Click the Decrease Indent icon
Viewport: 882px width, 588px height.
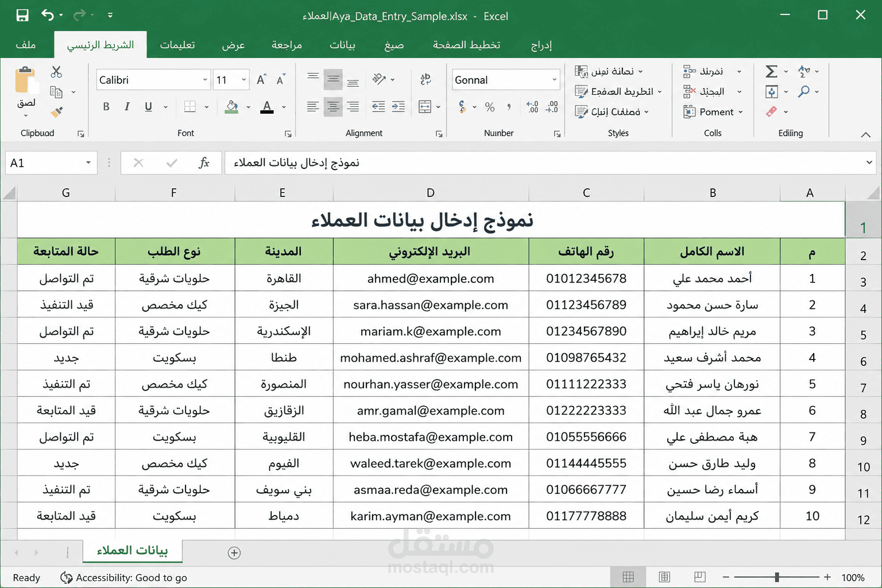(378, 107)
